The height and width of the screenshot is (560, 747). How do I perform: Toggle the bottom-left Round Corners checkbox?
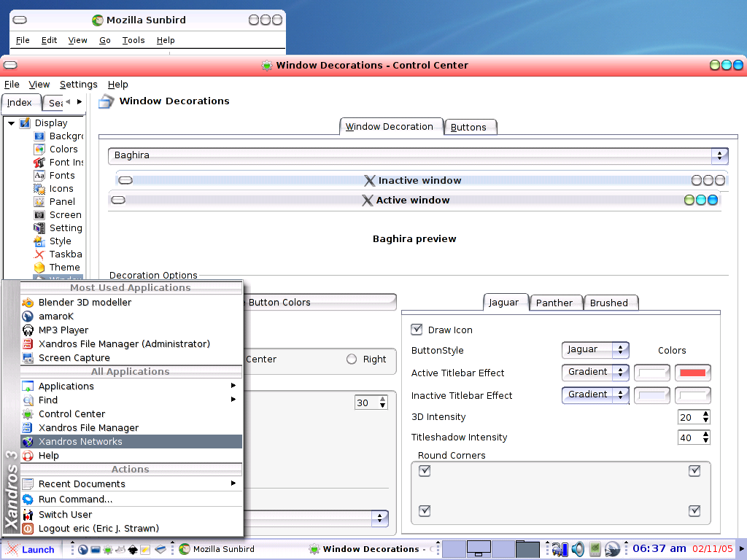[425, 511]
